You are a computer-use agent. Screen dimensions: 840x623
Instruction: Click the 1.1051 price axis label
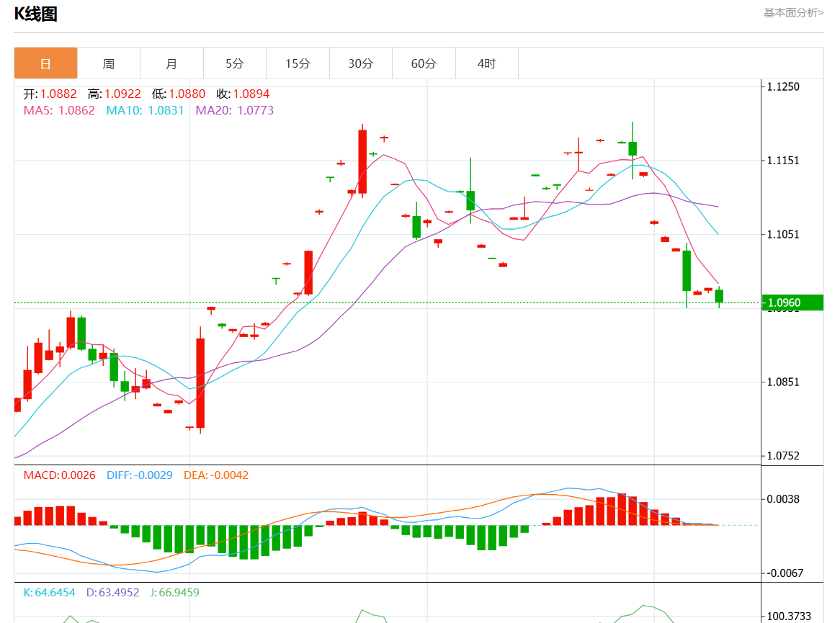783,235
